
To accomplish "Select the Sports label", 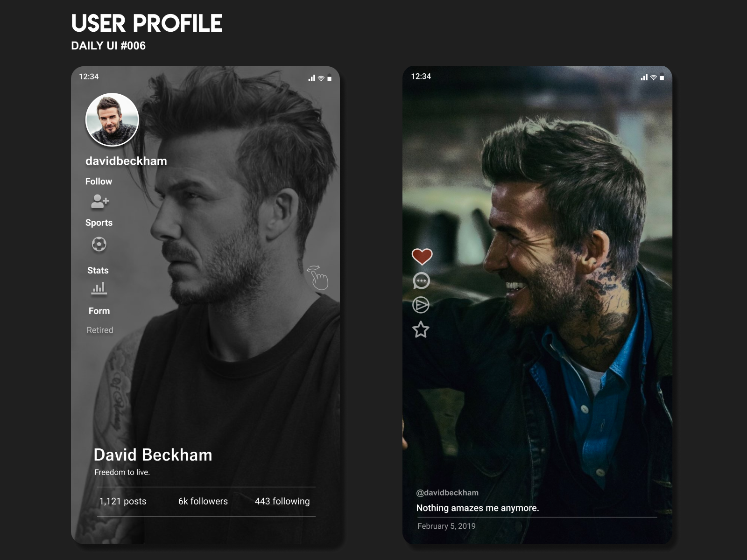I will click(x=99, y=223).
